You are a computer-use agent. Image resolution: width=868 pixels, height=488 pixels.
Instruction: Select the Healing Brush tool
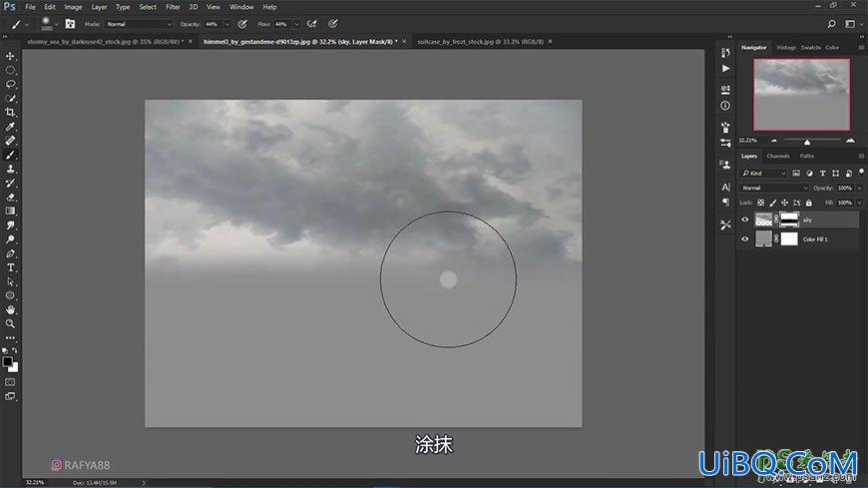pyautogui.click(x=10, y=141)
